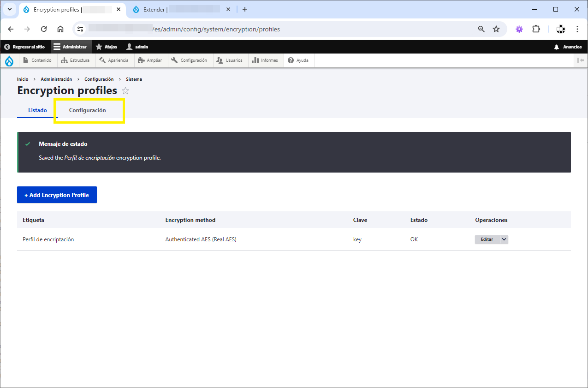
Task: Click the Inicio breadcrumb link
Action: point(23,79)
